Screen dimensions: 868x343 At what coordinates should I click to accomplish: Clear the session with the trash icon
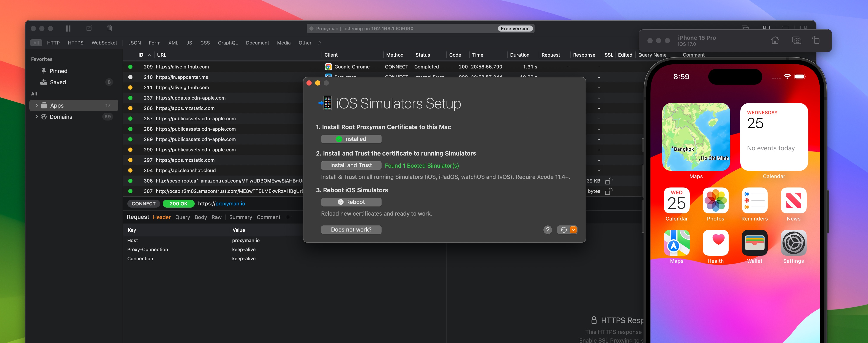click(109, 29)
